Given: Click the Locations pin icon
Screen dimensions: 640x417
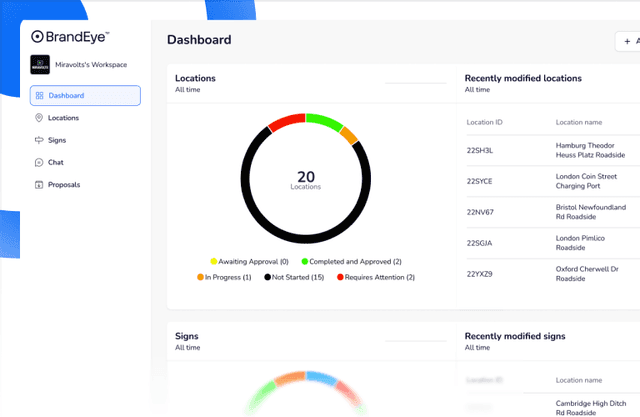Looking at the screenshot, I should click(39, 118).
